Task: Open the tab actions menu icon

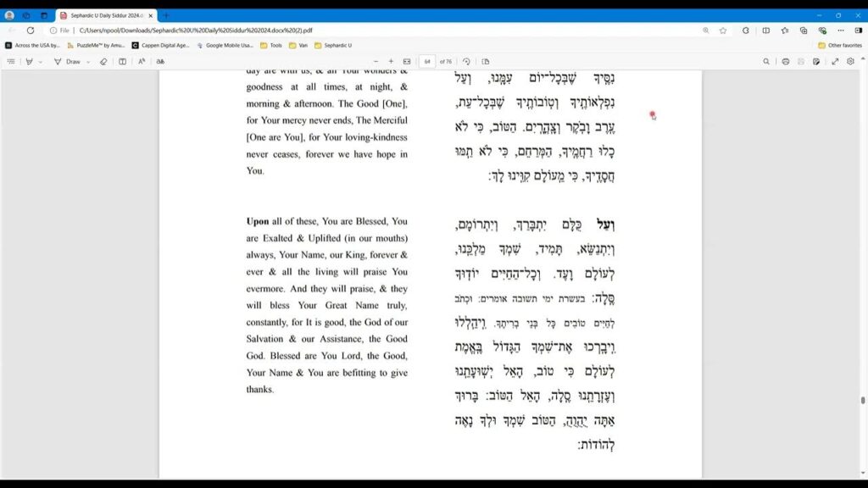Action: click(44, 15)
